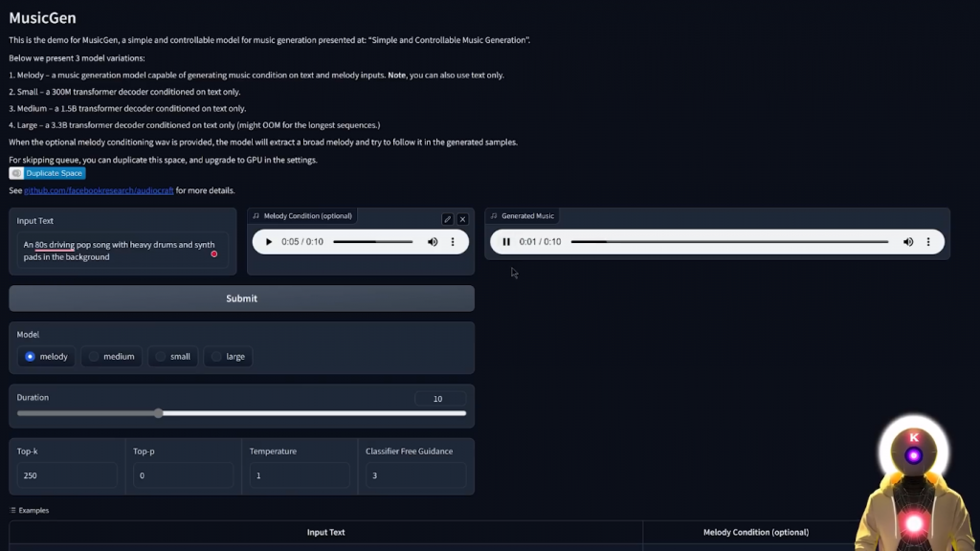Click the Classifier Free Guidance field
Screen dimensions: 980x551
coord(415,475)
